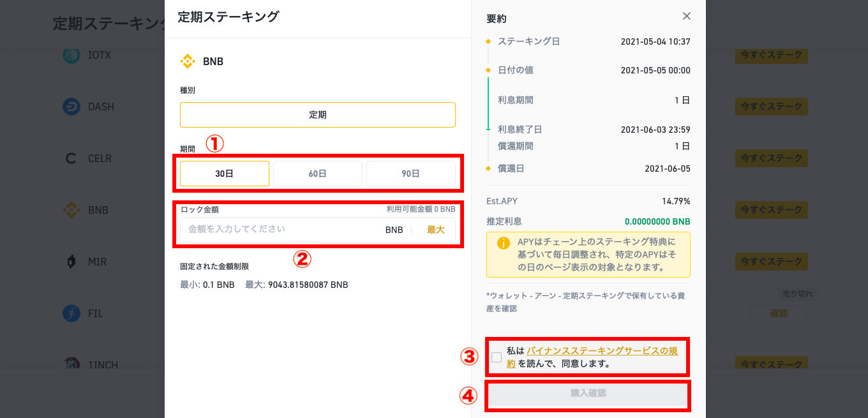
Task: Click the 購入確認 confirm purchase button
Action: coord(588,394)
